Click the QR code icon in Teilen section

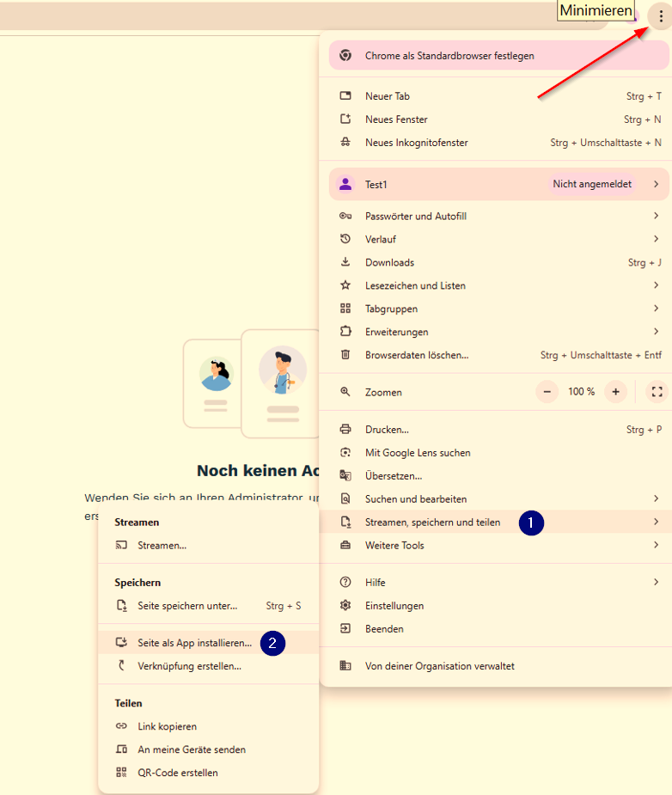click(121, 772)
